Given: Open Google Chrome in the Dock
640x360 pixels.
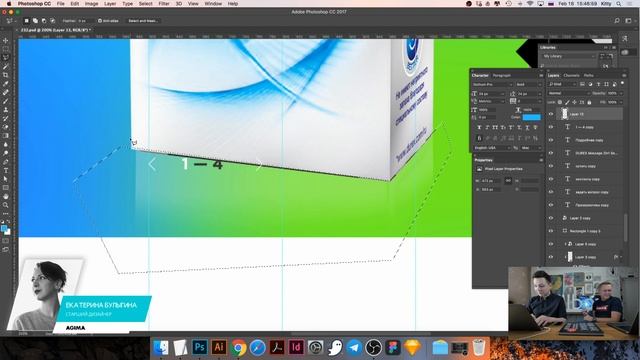Looking at the screenshot, I should (238, 348).
